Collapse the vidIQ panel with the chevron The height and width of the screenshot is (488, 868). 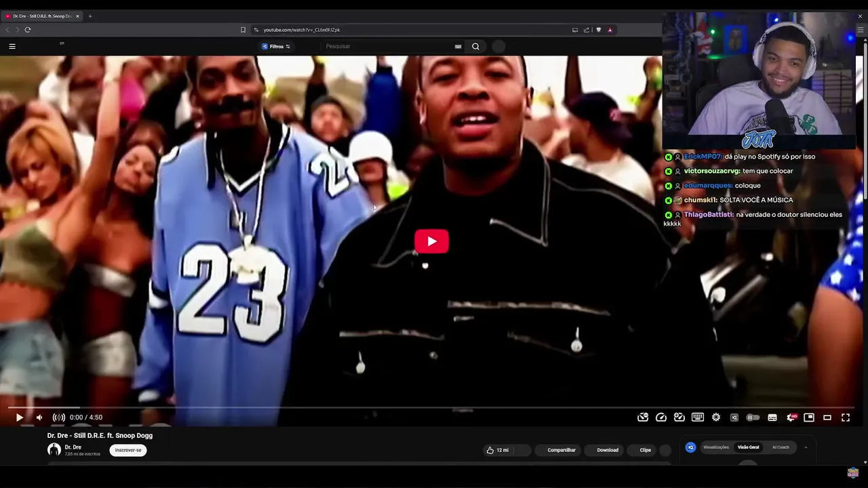coord(806,447)
